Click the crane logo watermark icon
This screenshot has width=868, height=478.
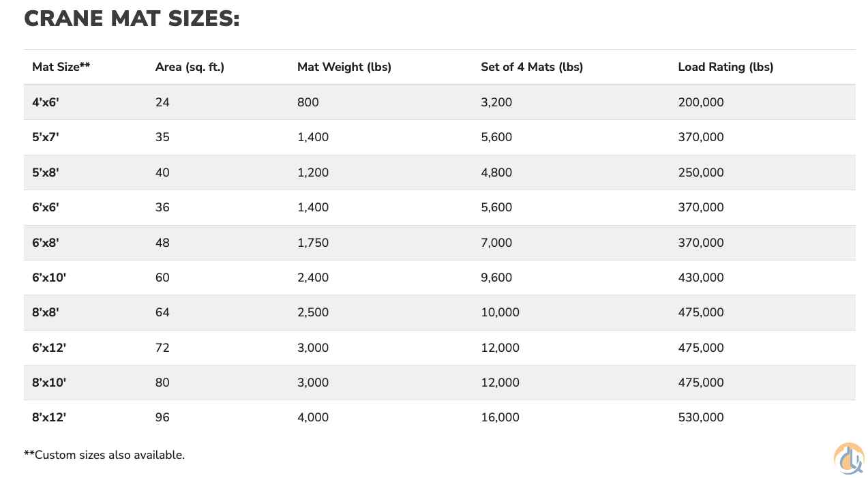(x=848, y=458)
